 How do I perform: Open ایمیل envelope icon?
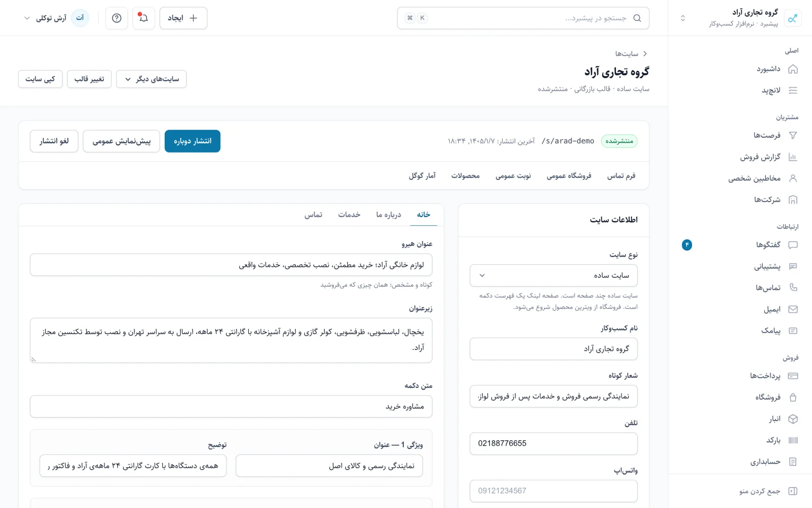[793, 309]
